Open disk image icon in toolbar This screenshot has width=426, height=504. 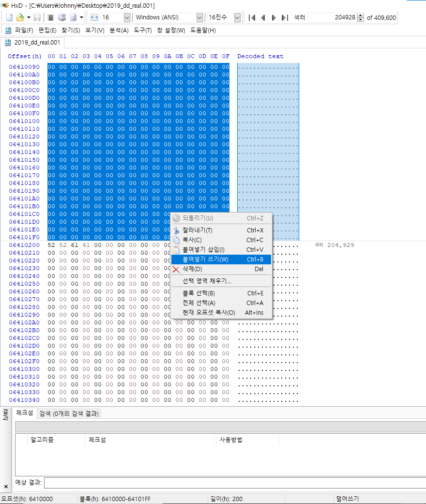point(74,17)
